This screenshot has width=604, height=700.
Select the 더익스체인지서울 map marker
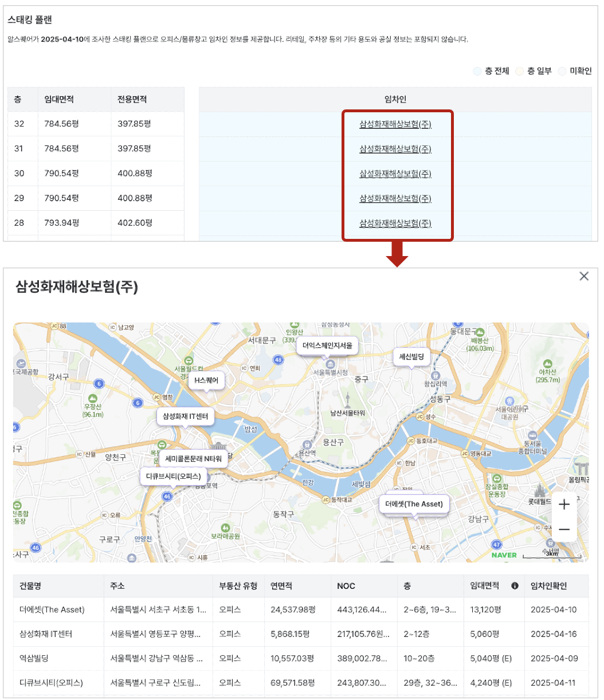click(328, 346)
